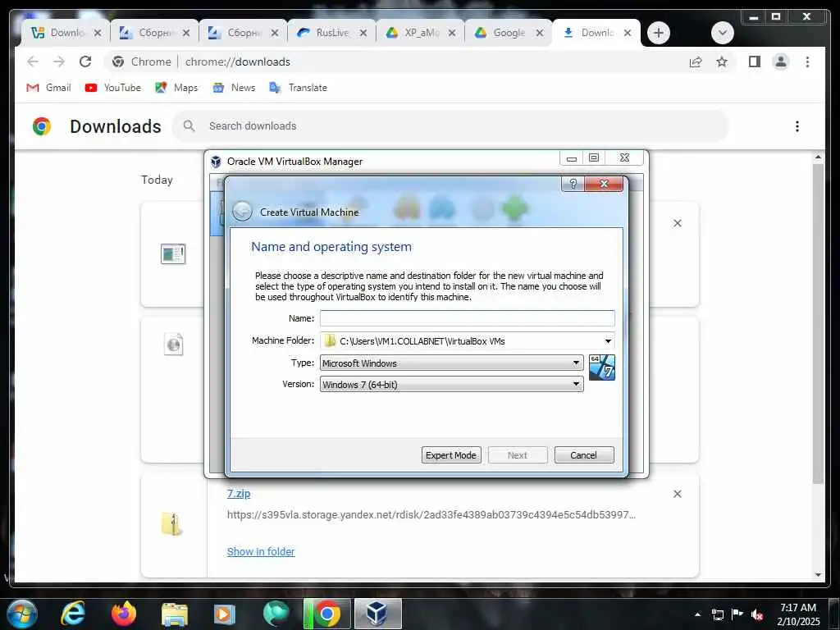Click the Search downloads field

coord(450,126)
